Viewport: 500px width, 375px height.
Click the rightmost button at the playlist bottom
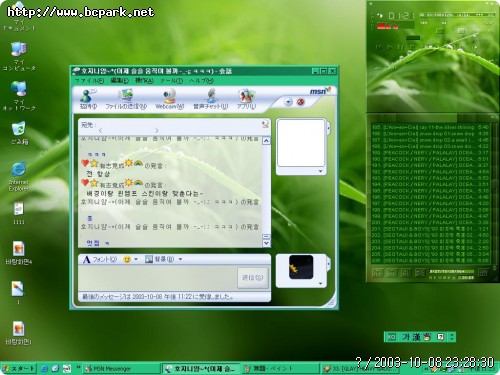(483, 273)
